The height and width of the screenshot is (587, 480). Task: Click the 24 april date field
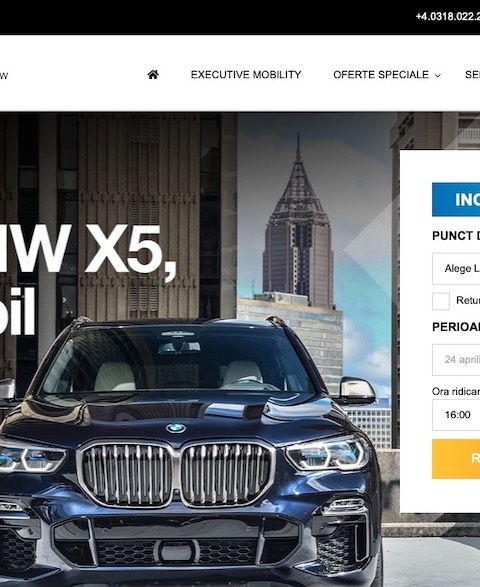click(456, 360)
